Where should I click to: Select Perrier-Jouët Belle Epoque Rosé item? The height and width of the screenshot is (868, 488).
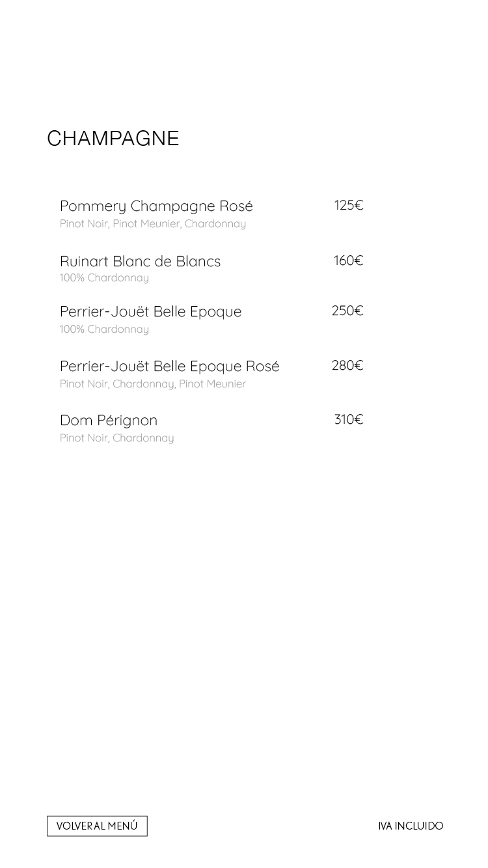point(169,366)
